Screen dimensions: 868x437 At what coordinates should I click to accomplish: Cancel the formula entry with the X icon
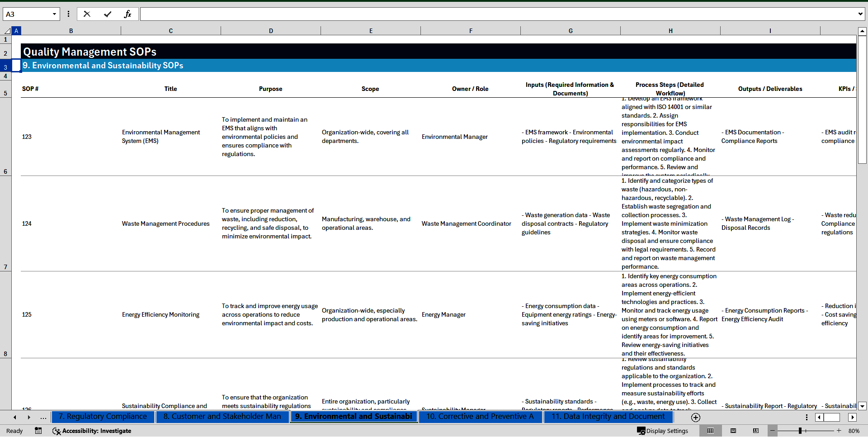pyautogui.click(x=87, y=14)
